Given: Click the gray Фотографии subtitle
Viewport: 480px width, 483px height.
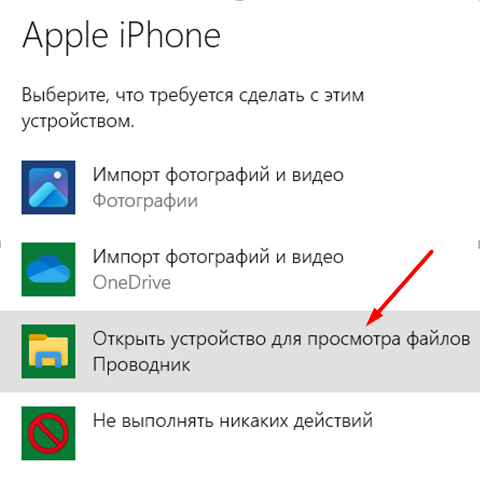Looking at the screenshot, I should 145,201.
